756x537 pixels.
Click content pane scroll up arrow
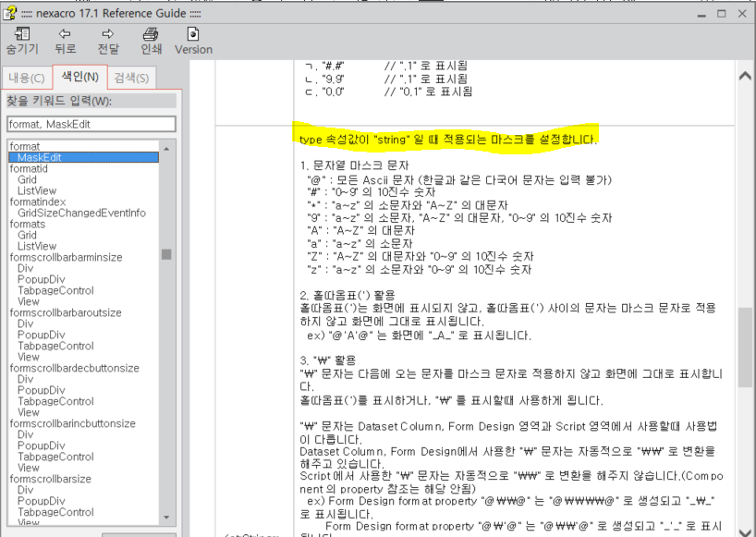coord(745,76)
